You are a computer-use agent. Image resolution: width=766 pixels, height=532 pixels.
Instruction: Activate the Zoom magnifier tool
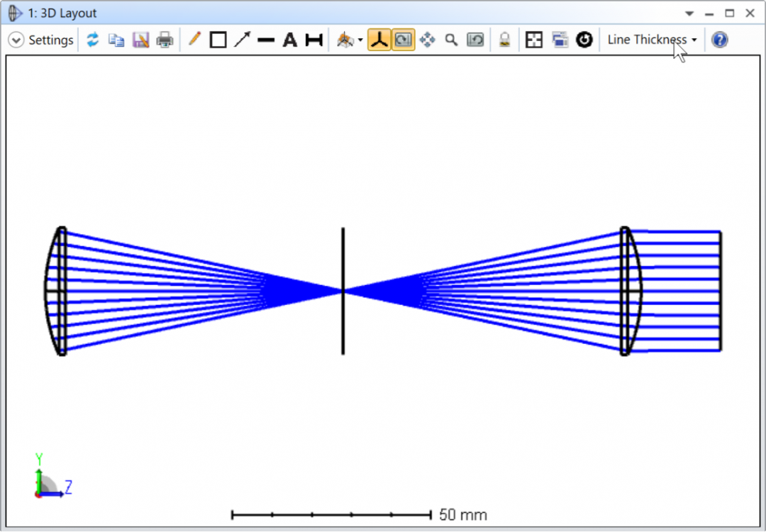point(451,40)
